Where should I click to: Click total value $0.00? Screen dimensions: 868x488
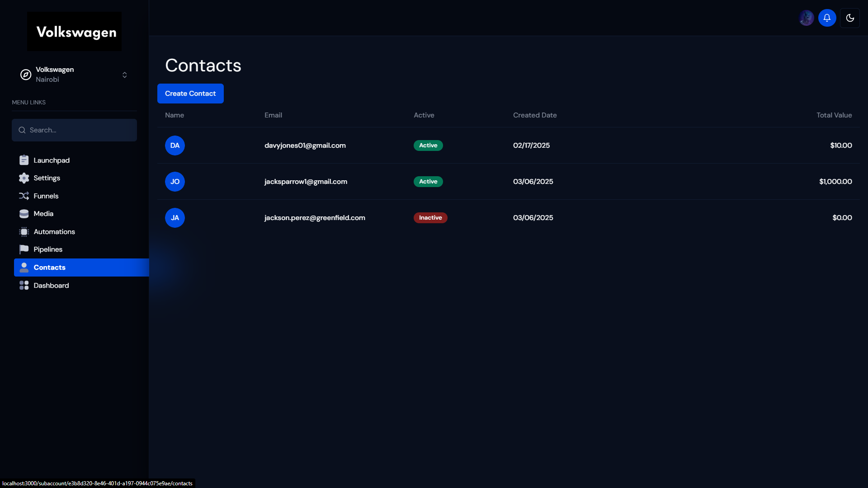pyautogui.click(x=842, y=218)
